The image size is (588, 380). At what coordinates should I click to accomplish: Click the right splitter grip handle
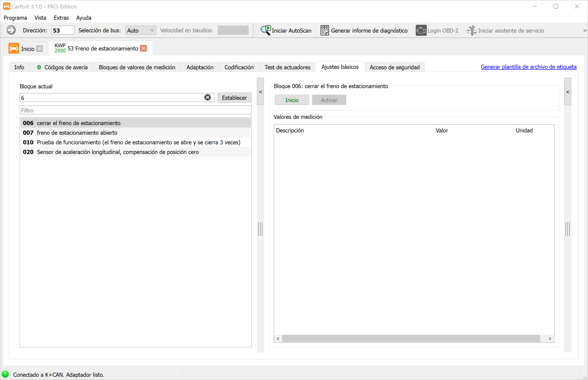(x=568, y=229)
